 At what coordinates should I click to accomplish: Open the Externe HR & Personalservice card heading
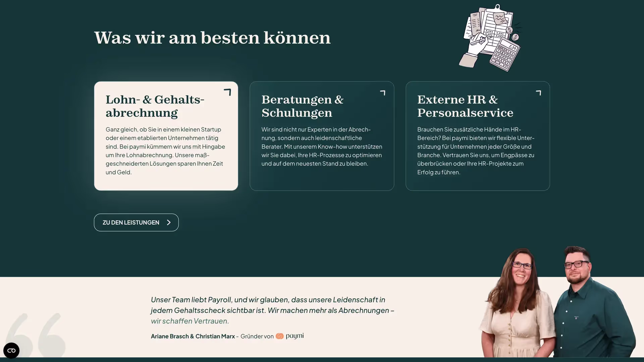(x=465, y=106)
